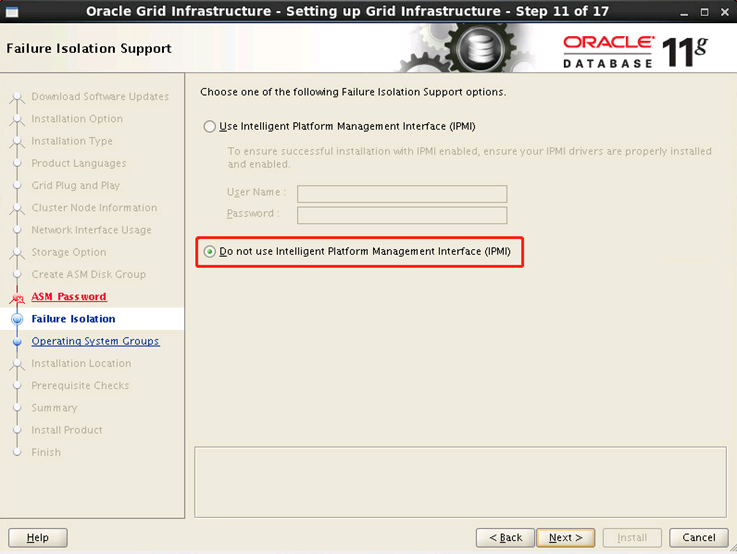
Task: Click the Grid Plug and Play step
Action: (76, 186)
